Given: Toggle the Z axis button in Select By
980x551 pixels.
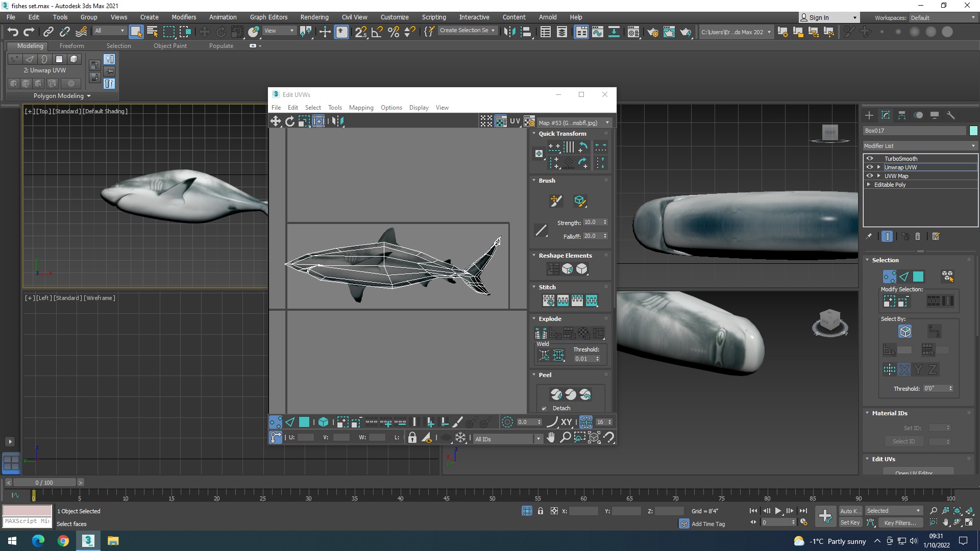Looking at the screenshot, I should tap(933, 369).
